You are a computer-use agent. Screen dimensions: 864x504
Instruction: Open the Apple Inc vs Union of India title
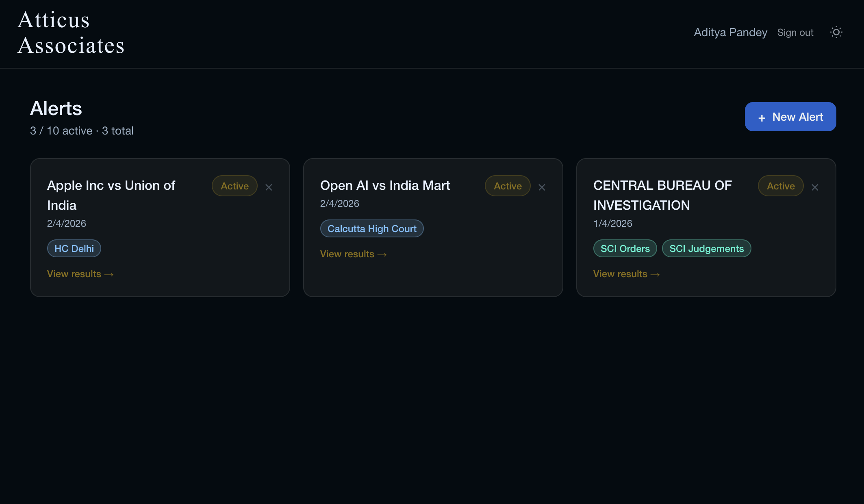(111, 195)
